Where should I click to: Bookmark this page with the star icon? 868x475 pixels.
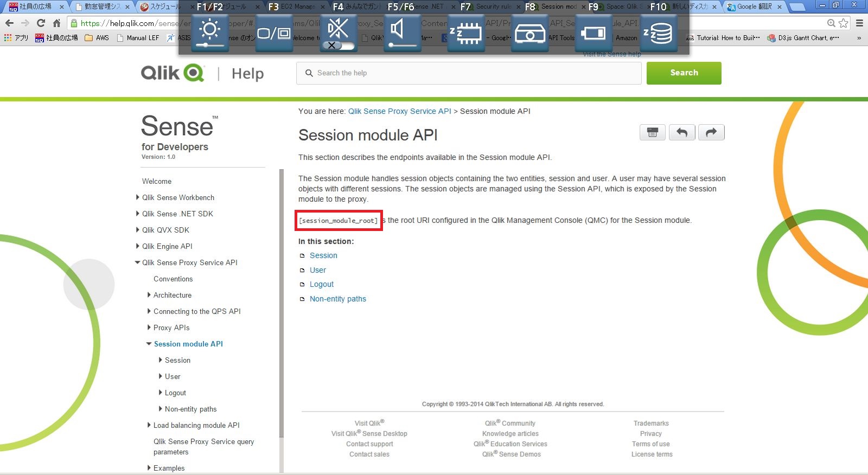pos(844,23)
